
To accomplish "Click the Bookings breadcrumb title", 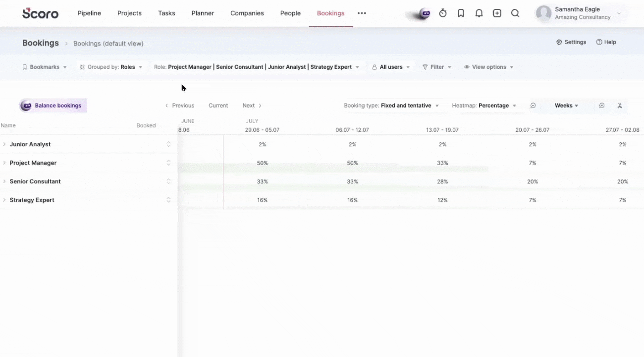I will [x=41, y=43].
